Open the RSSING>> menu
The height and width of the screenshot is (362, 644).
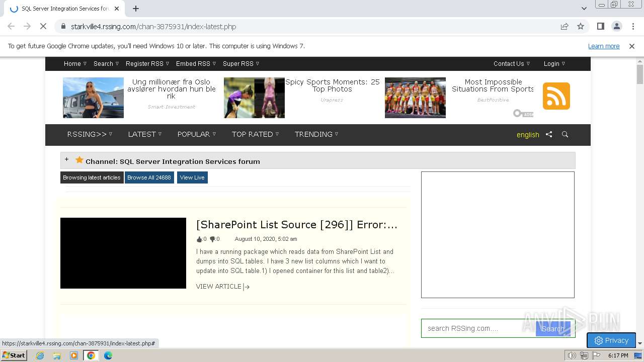(x=90, y=134)
